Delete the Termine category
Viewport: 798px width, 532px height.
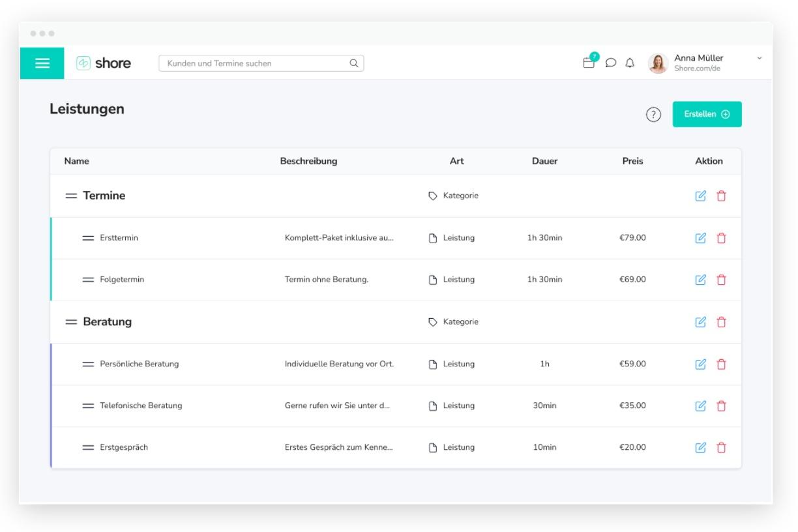tap(721, 196)
